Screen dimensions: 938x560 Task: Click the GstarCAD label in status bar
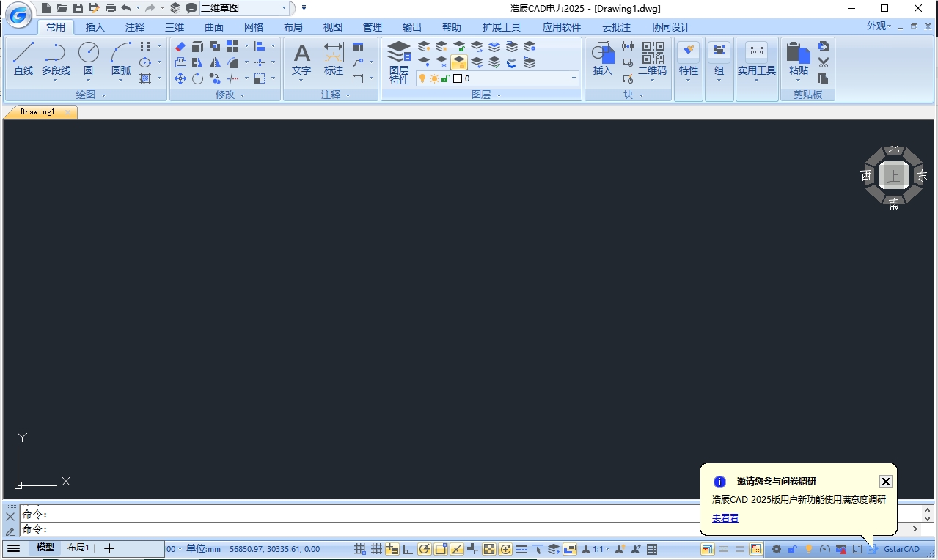point(901,549)
